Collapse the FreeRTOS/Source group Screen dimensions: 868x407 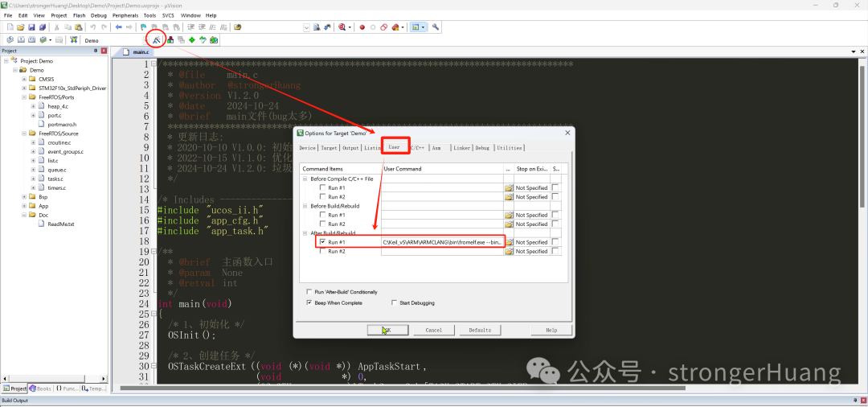pos(24,134)
